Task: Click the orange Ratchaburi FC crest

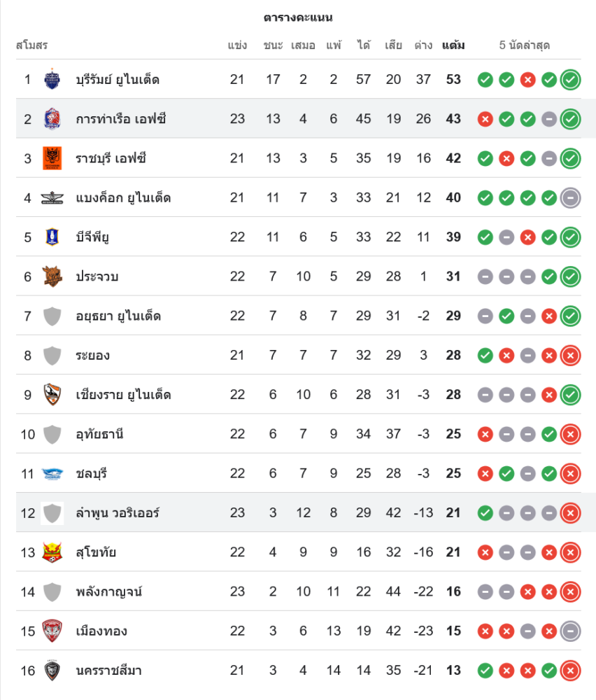Action: 52,158
